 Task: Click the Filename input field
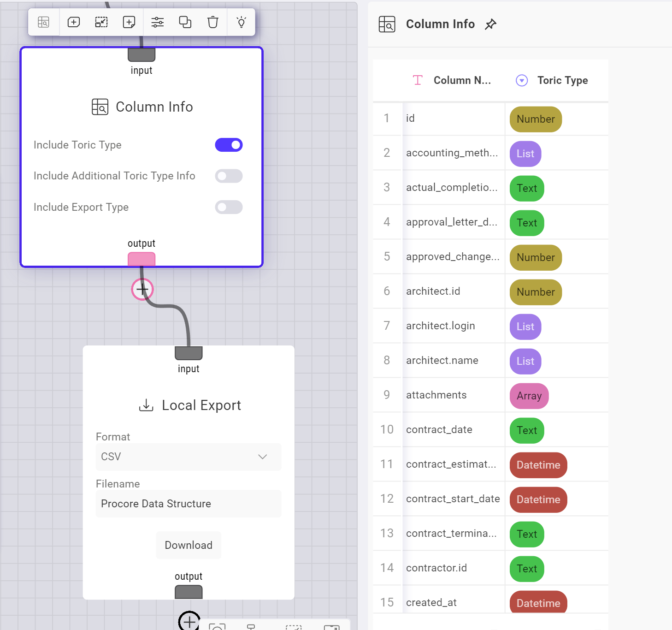click(189, 504)
